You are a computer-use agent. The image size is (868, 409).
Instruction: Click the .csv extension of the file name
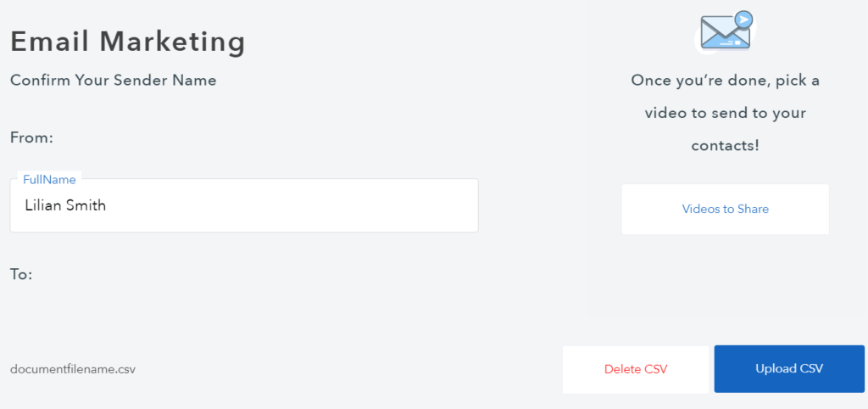124,369
